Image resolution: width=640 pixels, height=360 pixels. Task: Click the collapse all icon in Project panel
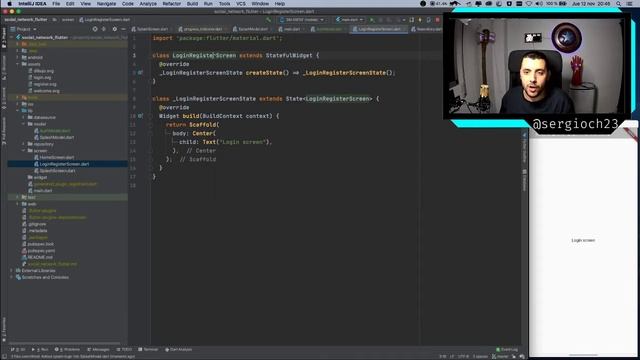[104, 29]
